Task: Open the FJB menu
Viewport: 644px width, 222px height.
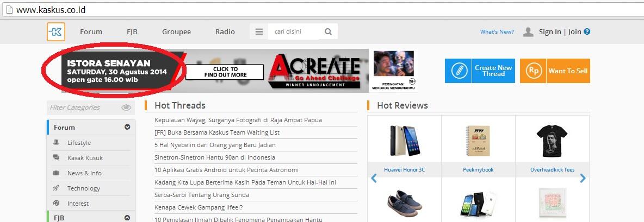Action: click(132, 31)
